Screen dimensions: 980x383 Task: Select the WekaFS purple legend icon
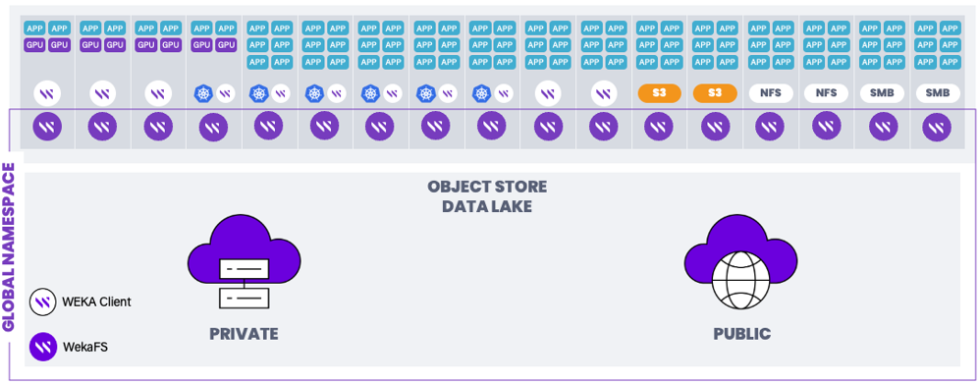pyautogui.click(x=43, y=347)
